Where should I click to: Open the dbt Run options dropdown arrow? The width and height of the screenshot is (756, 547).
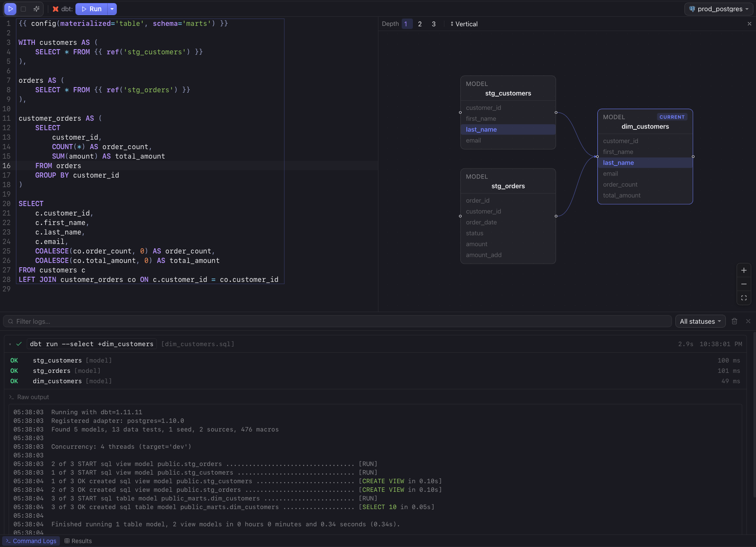(112, 9)
